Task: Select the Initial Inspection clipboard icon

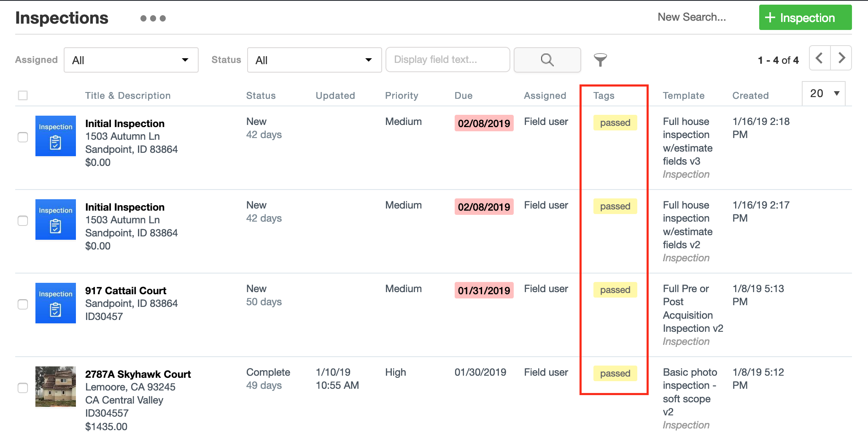Action: click(55, 136)
